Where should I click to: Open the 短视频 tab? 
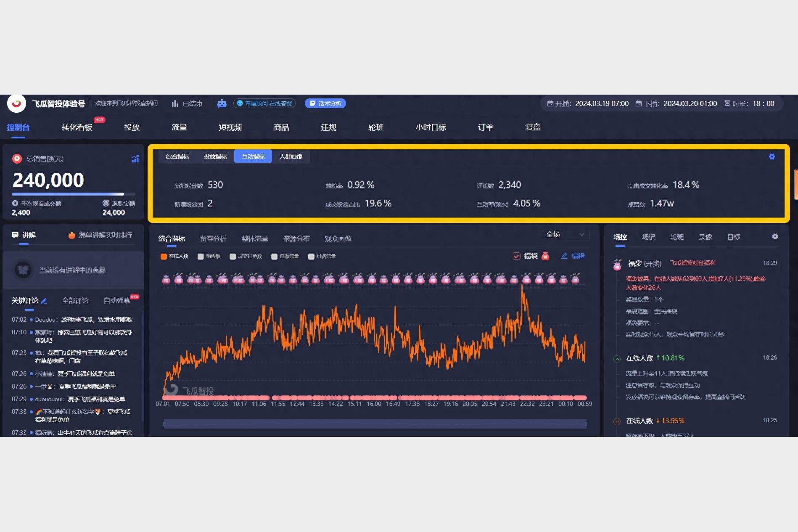[230, 127]
